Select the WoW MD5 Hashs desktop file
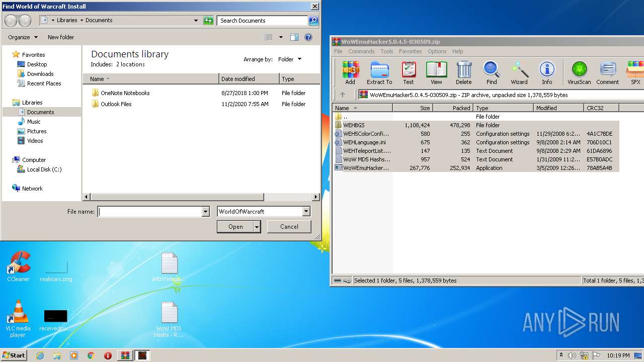The height and width of the screenshot is (362, 644). pos(169,320)
